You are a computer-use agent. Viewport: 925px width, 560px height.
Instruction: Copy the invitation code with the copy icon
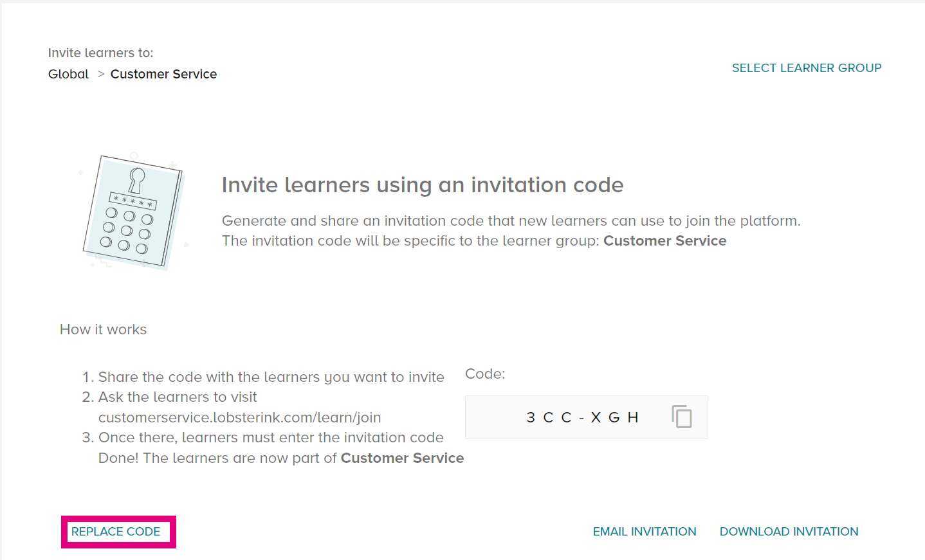[x=682, y=417]
